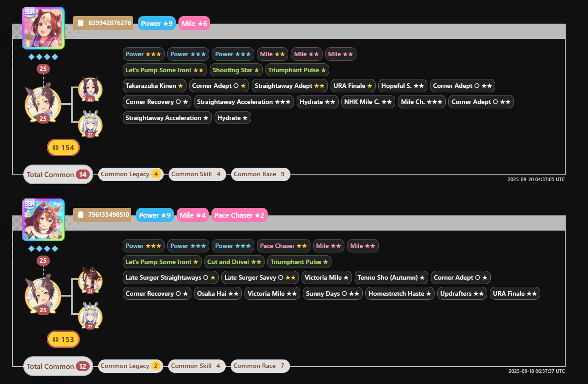The image size is (588, 384).
Task: Select the Straightaway Adept ★★ chip
Action: pos(290,86)
